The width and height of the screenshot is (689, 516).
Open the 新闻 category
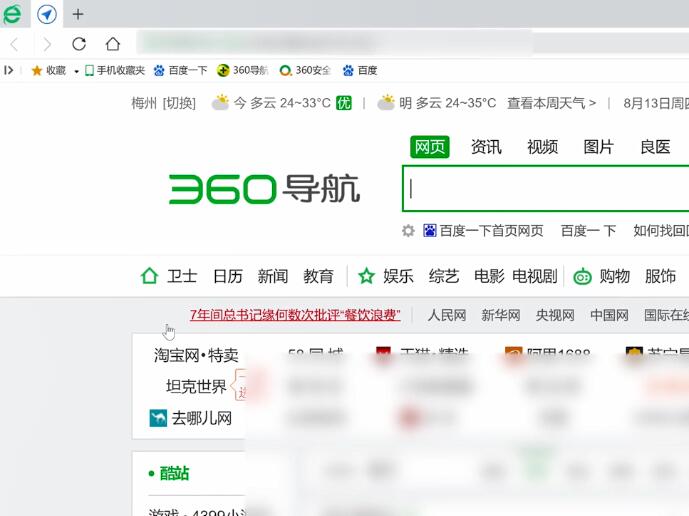point(273,276)
